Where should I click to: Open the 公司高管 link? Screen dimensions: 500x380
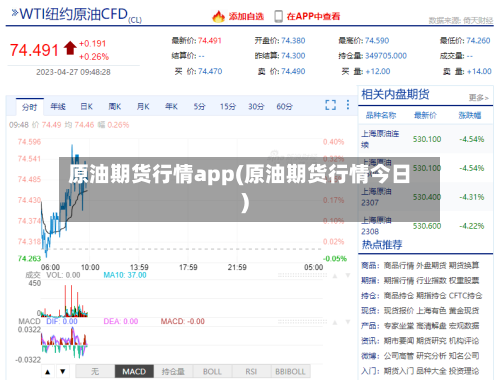click(x=398, y=356)
